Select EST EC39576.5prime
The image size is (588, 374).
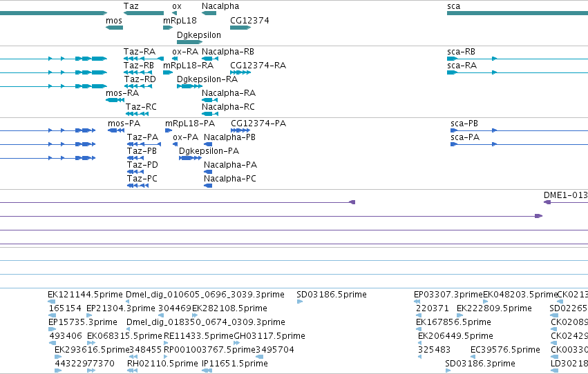[474, 357]
